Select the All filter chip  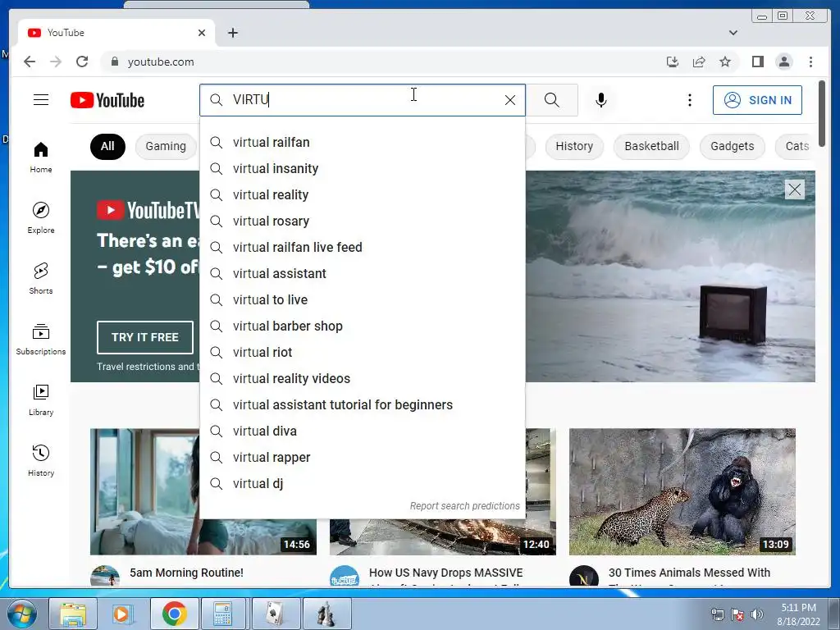107,146
